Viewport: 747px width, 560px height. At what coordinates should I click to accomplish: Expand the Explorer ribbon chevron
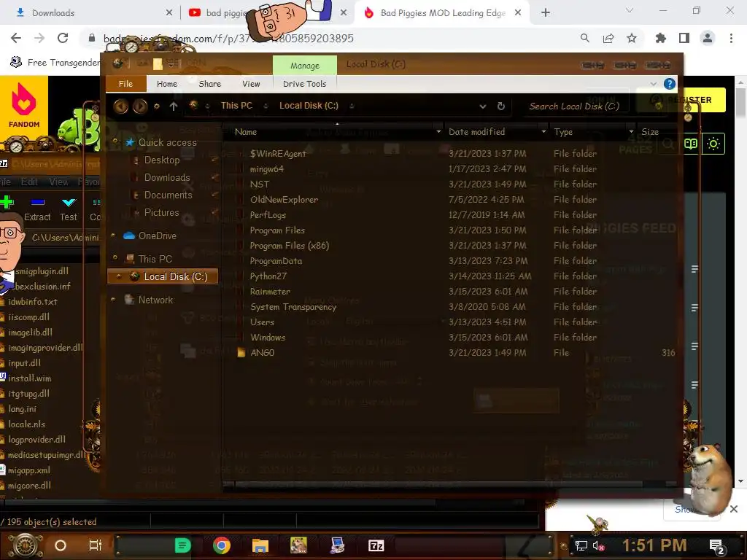pyautogui.click(x=653, y=84)
